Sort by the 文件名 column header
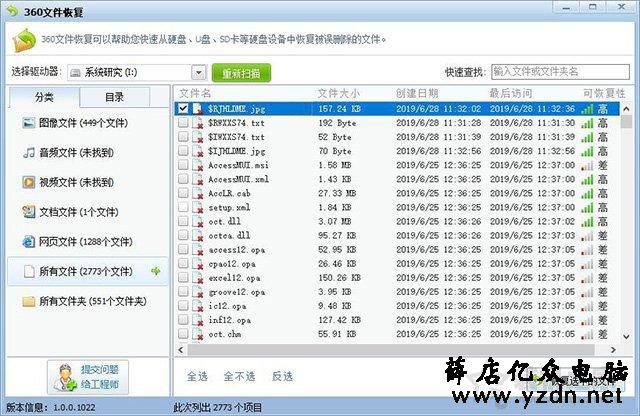 point(195,93)
